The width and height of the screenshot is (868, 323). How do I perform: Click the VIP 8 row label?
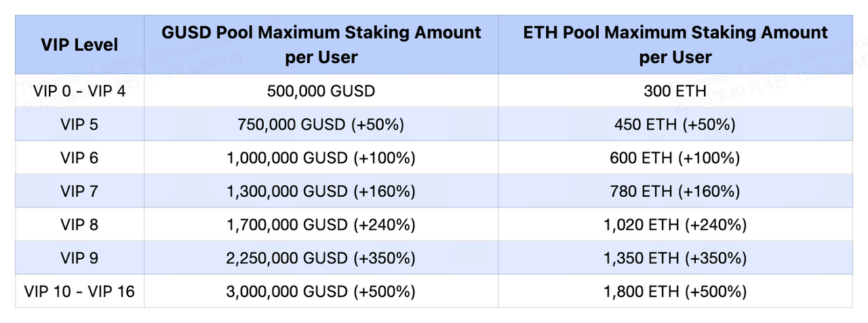79,225
